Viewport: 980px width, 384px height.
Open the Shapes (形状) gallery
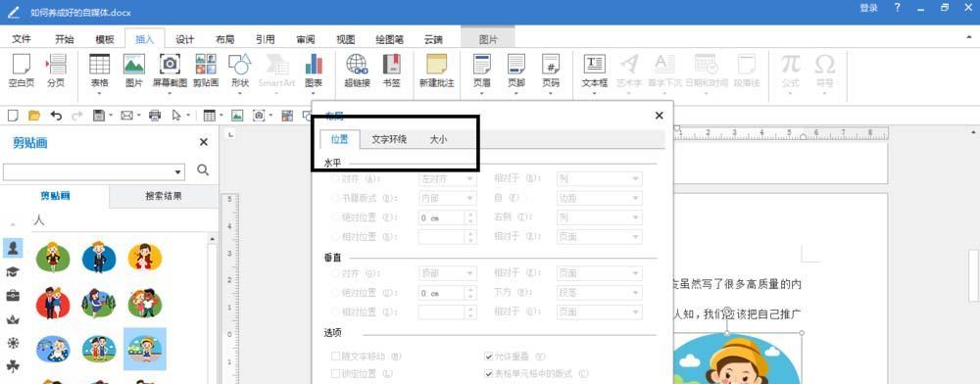click(240, 70)
